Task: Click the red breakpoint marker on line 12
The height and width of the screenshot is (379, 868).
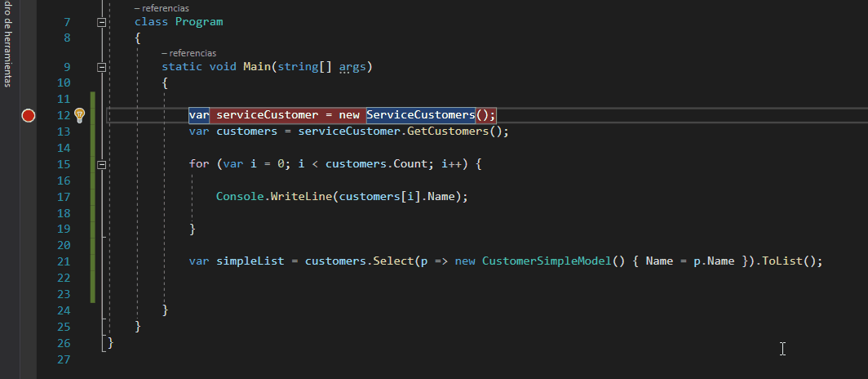Action: click(29, 115)
